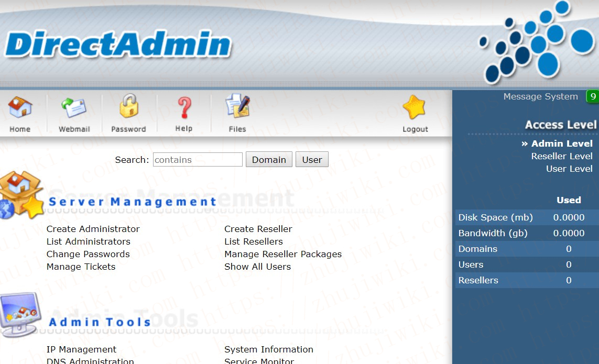
Task: Open the Server Management box icon
Action: 21,195
